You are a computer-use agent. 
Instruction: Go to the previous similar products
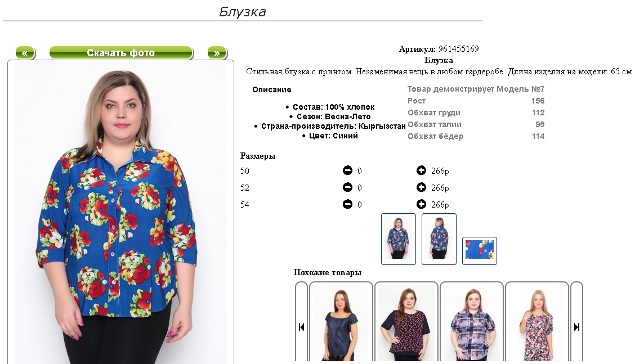[301, 326]
